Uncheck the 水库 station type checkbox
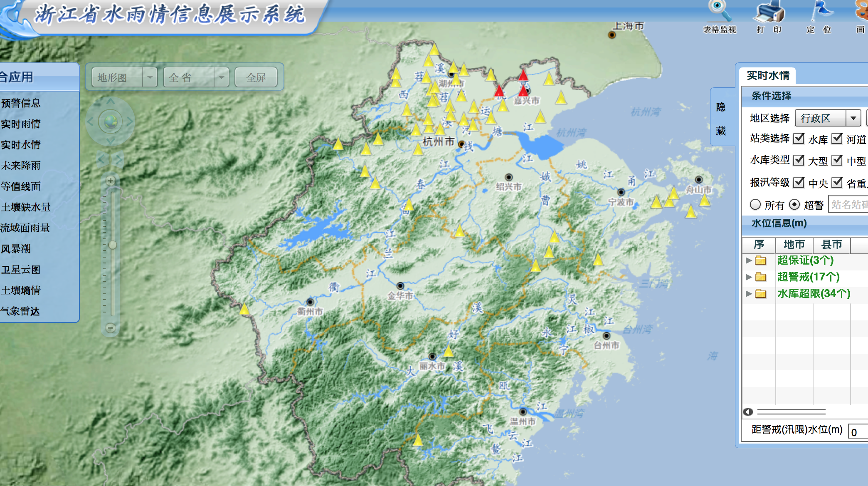The width and height of the screenshot is (868, 486). (799, 139)
